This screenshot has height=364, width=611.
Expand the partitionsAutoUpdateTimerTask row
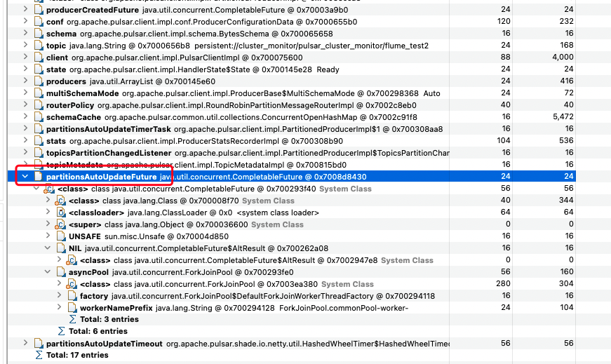[x=25, y=128]
